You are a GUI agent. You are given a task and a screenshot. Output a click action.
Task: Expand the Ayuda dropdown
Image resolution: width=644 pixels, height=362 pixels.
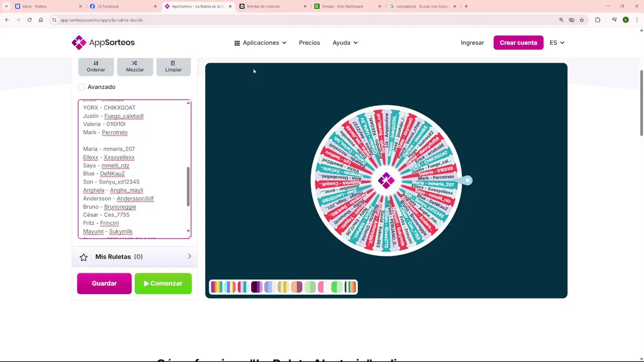[x=345, y=43]
